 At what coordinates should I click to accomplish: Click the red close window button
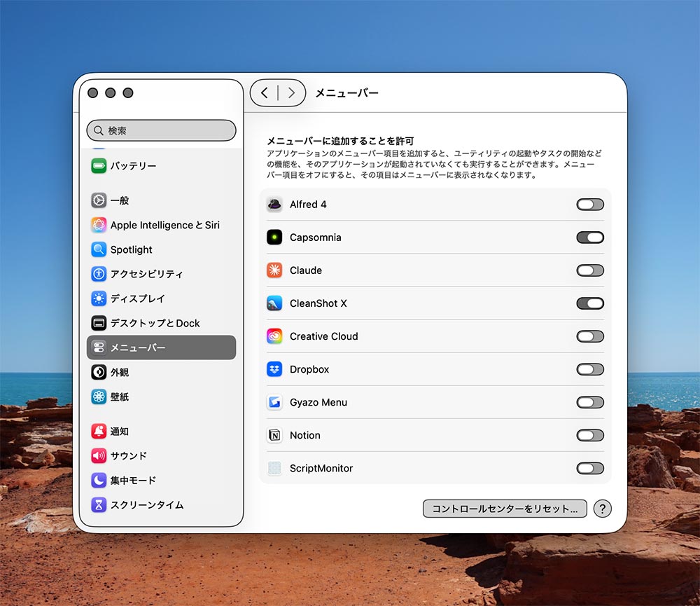click(93, 92)
